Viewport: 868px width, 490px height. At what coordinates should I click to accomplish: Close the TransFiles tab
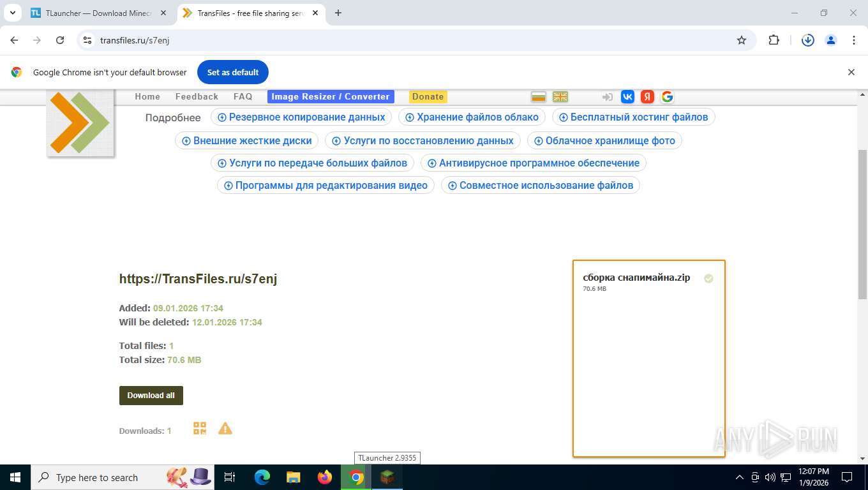click(x=315, y=13)
